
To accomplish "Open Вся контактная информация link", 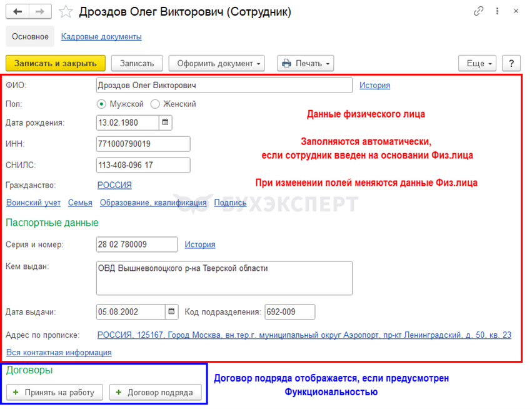I will pyautogui.click(x=59, y=353).
